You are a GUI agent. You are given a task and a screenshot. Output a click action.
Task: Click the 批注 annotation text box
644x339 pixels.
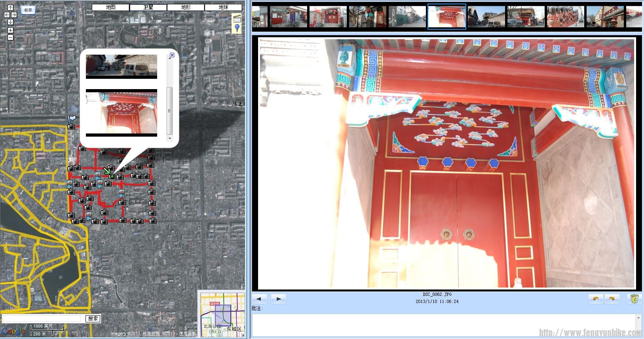[x=443, y=325]
